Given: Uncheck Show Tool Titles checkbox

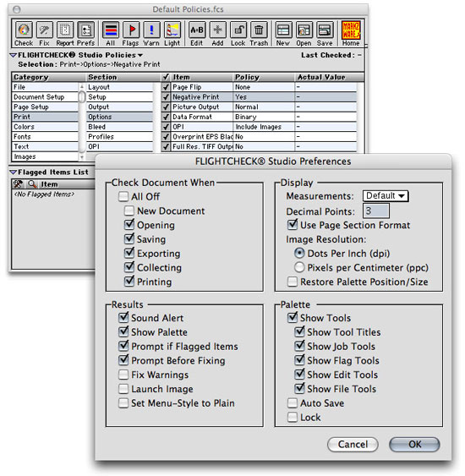Looking at the screenshot, I should click(x=299, y=331).
